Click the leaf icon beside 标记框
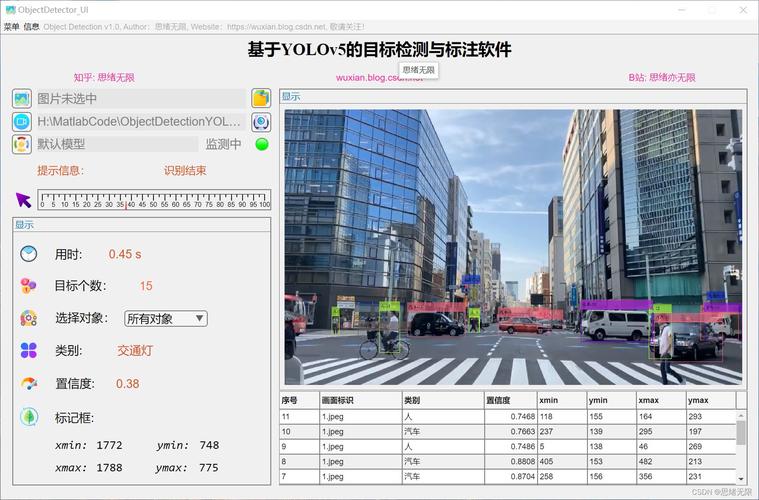This screenshot has height=500, width=759. click(29, 417)
